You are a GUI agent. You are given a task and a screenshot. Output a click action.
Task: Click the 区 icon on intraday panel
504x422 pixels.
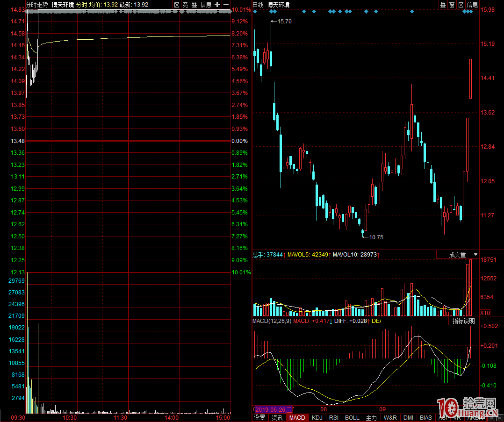177,5
